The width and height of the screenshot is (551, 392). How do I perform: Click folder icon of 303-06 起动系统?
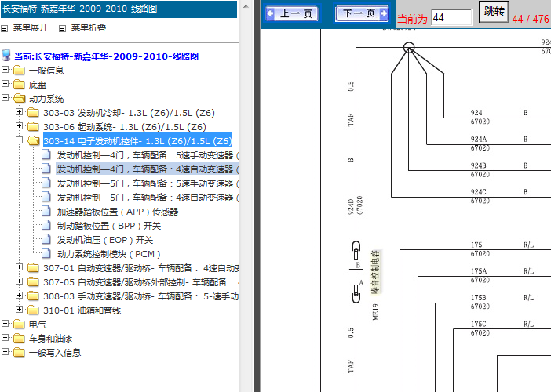click(33, 127)
